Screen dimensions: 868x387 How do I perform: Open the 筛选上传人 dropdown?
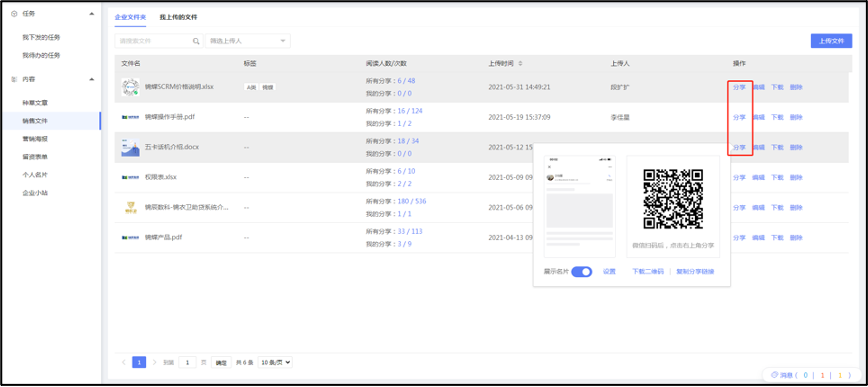point(247,41)
